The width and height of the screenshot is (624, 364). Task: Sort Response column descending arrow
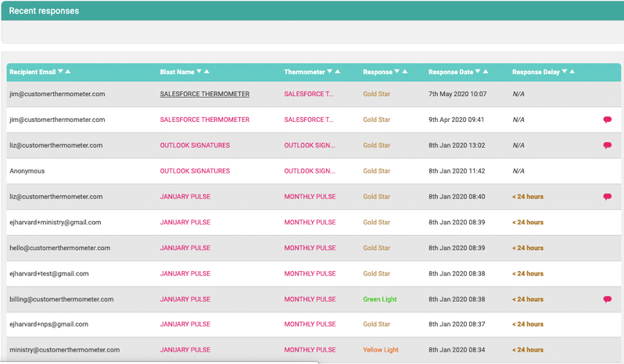(396, 72)
